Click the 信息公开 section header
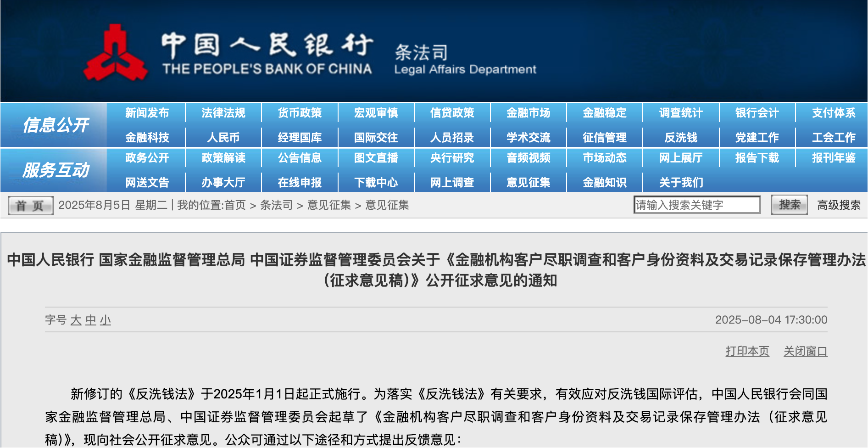Screen dimensions: 868x448 [55, 125]
